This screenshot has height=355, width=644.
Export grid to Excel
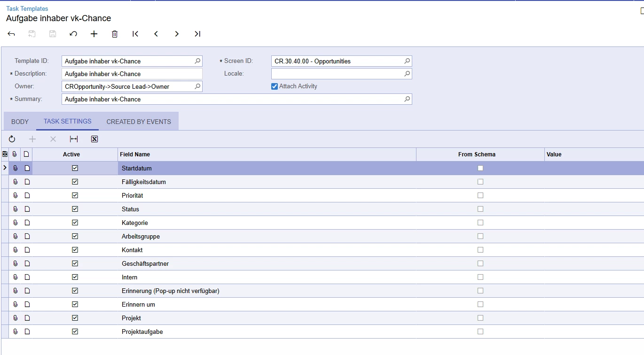click(94, 139)
